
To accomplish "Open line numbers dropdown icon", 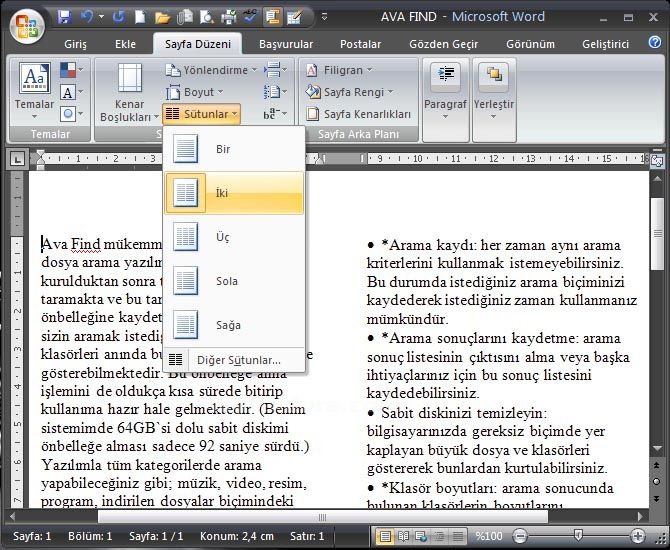I will [x=275, y=92].
